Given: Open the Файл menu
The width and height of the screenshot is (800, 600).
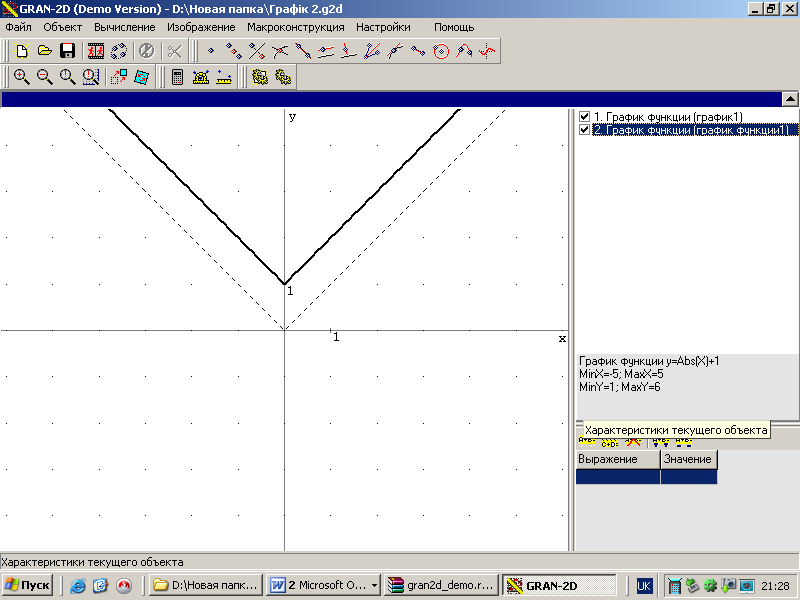Looking at the screenshot, I should 19,27.
